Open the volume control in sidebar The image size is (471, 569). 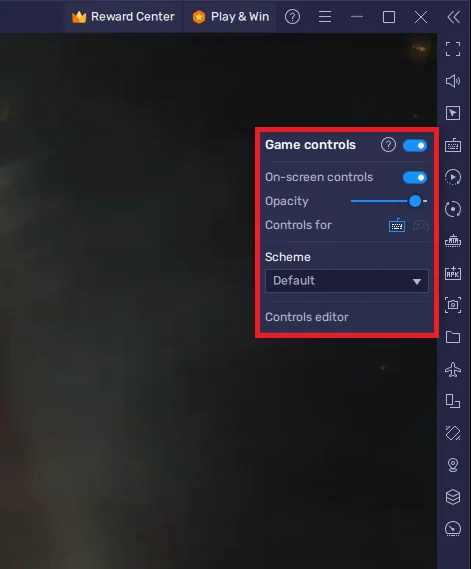point(453,81)
